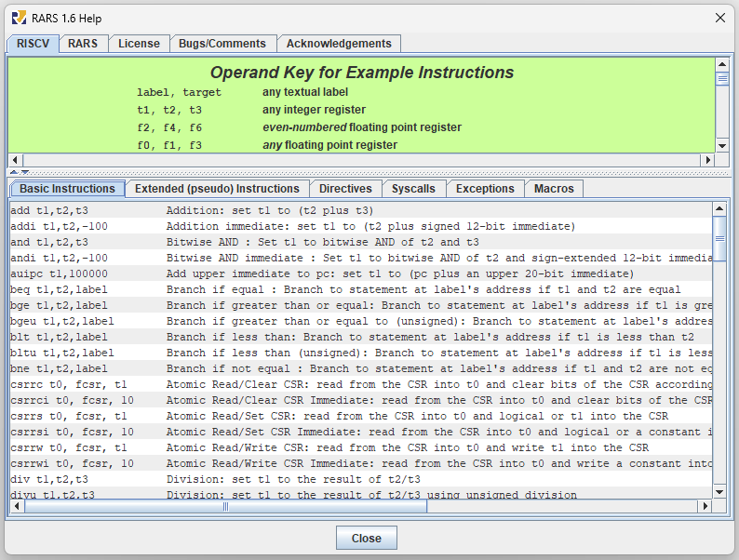This screenshot has width=739, height=560.
Task: Select the 'bltu t1,t2,label' row
Action: pyautogui.click(x=361, y=353)
